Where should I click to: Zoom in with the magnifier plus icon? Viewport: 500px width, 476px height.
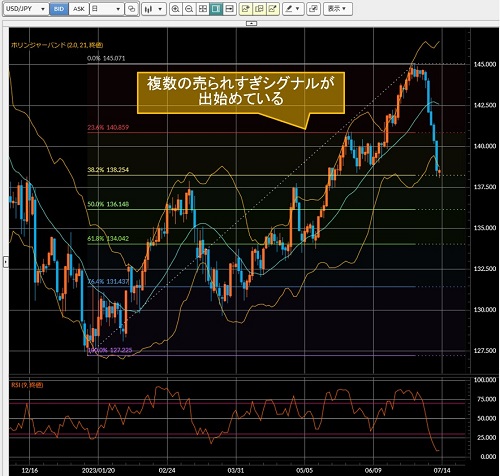[175, 9]
